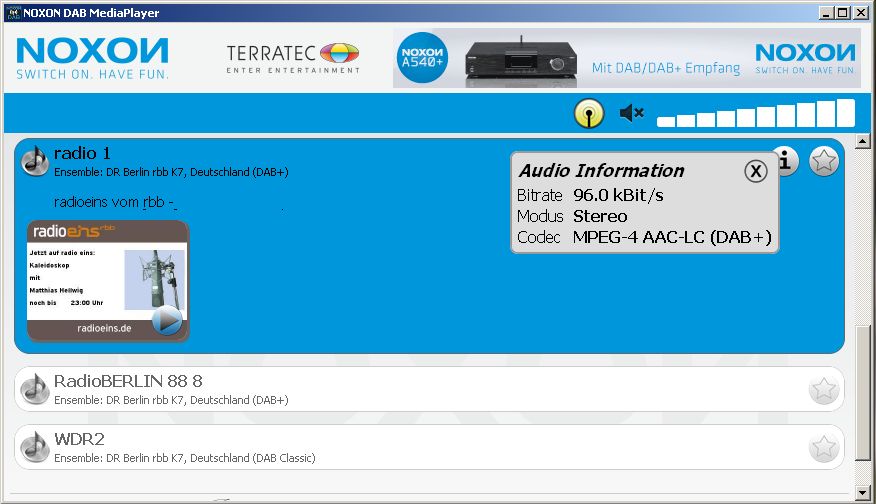Open the NOXON A540+ banner advertisement
Image resolution: width=876 pixels, height=504 pixels.
(x=627, y=58)
